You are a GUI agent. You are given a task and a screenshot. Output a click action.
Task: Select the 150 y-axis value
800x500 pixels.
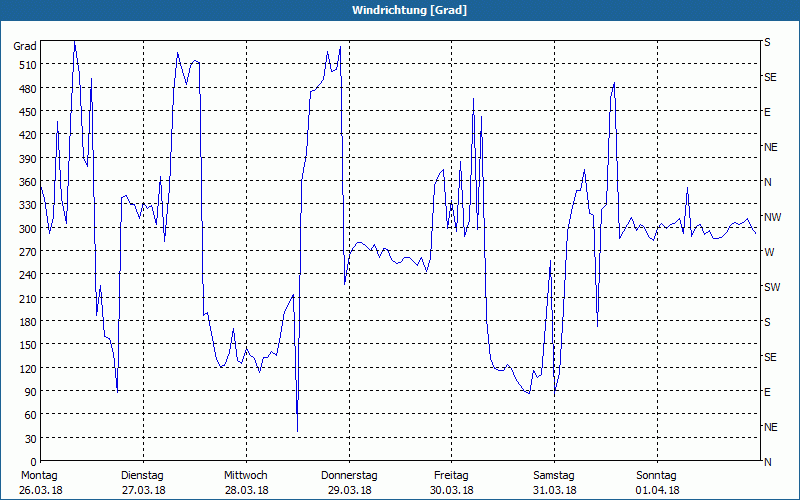click(x=29, y=345)
